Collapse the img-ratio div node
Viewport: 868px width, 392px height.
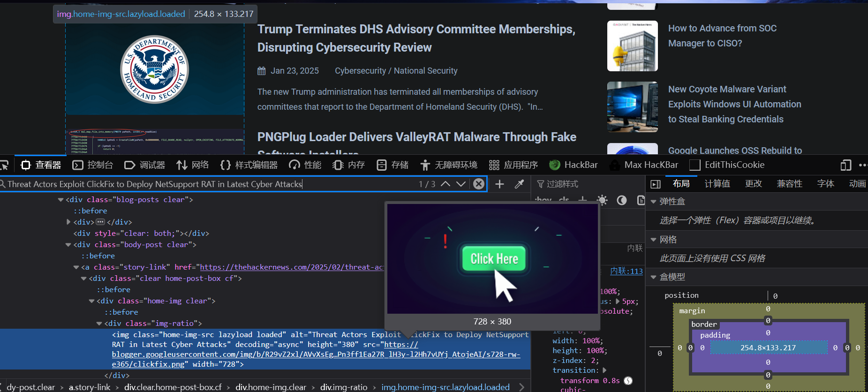tap(99, 324)
